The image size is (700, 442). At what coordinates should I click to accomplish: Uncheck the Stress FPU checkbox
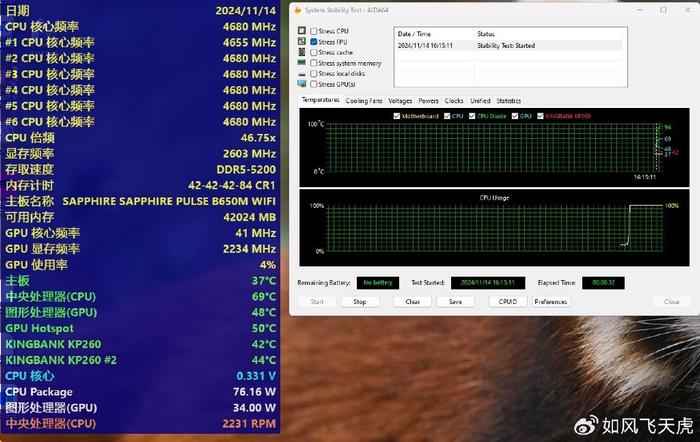(x=314, y=42)
